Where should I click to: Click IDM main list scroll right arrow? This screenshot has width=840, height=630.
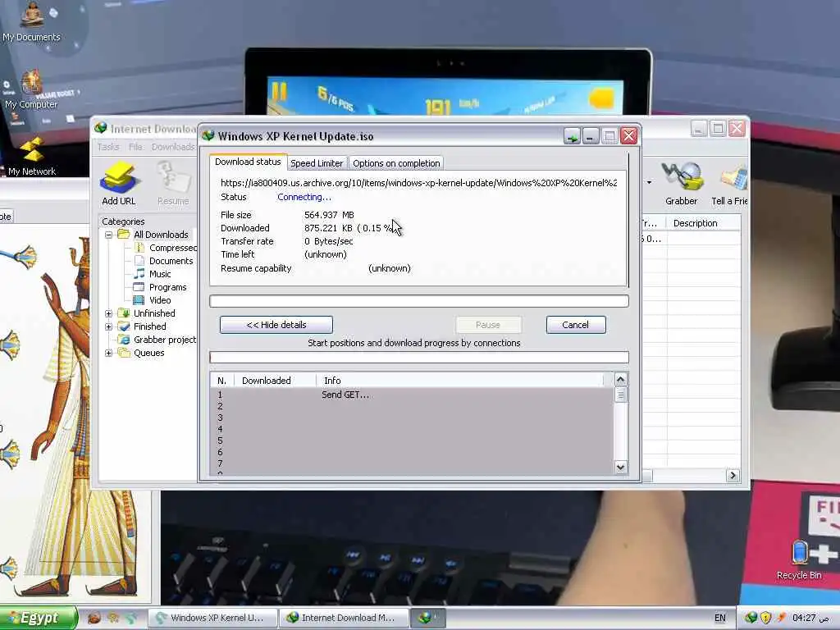[733, 475]
